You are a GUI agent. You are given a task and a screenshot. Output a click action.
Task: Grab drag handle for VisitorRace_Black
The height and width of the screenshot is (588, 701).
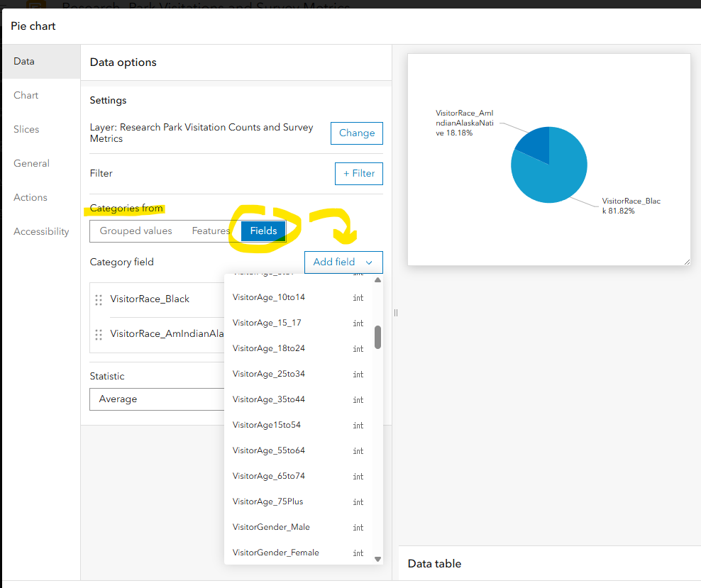(99, 300)
